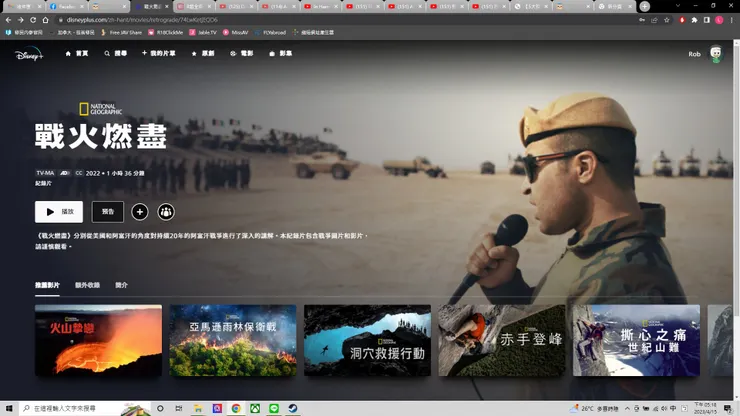Open the Chrome profile avatar

coord(719,20)
